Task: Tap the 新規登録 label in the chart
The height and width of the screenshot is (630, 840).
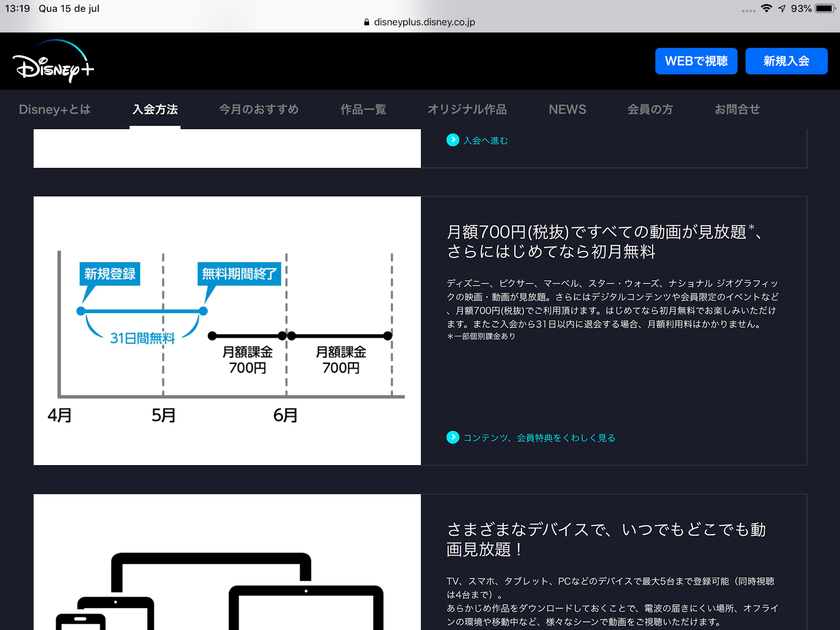Action: [110, 274]
